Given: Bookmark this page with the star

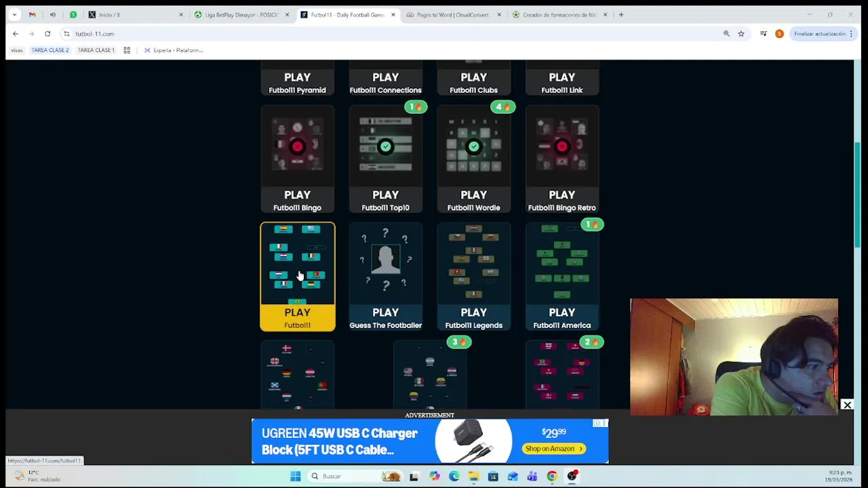Looking at the screenshot, I should tap(741, 33).
